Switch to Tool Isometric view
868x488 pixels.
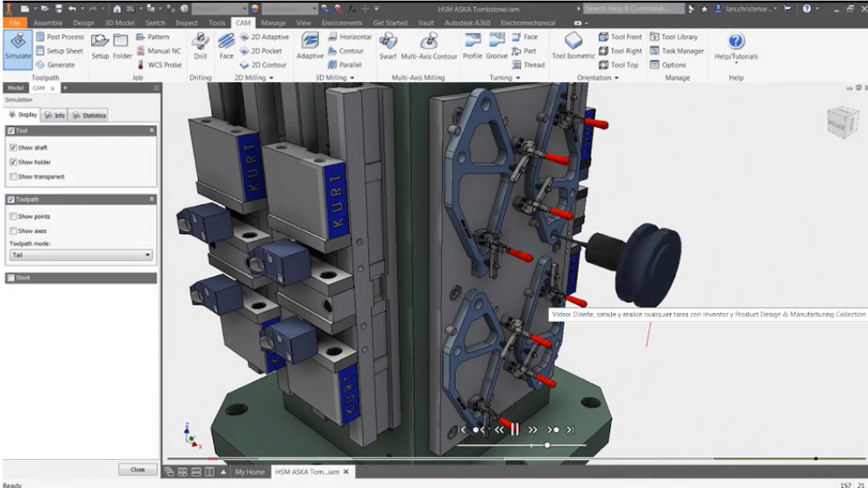[x=573, y=46]
